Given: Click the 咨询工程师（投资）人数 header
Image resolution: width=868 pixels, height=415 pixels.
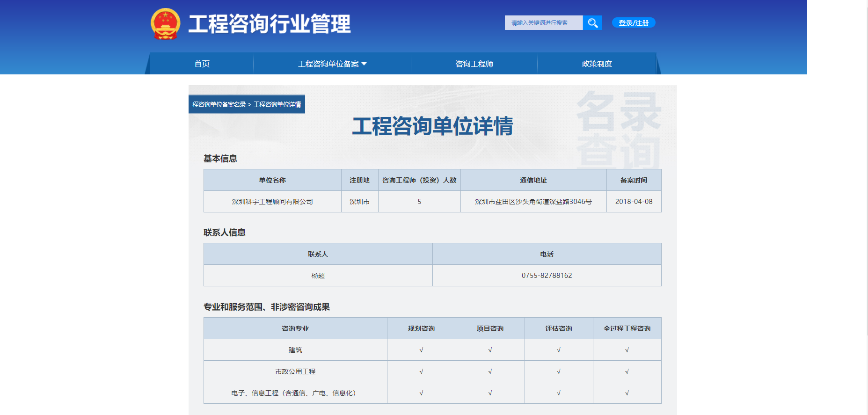Looking at the screenshot, I should click(419, 180).
